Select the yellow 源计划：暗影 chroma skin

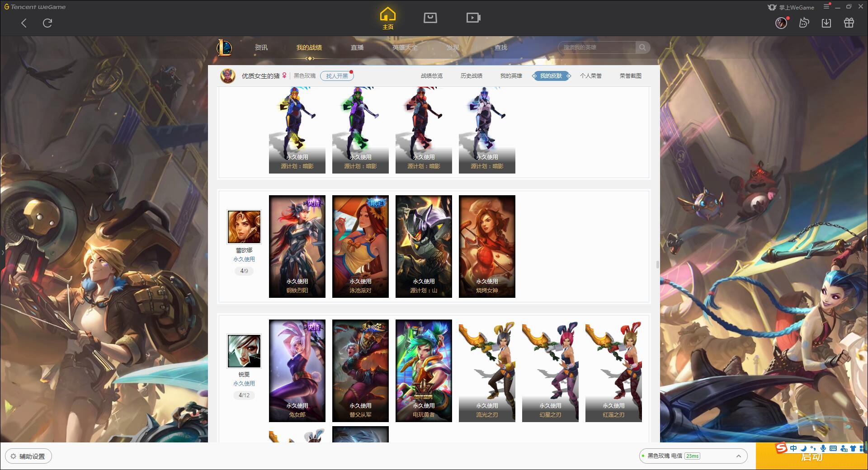point(297,130)
